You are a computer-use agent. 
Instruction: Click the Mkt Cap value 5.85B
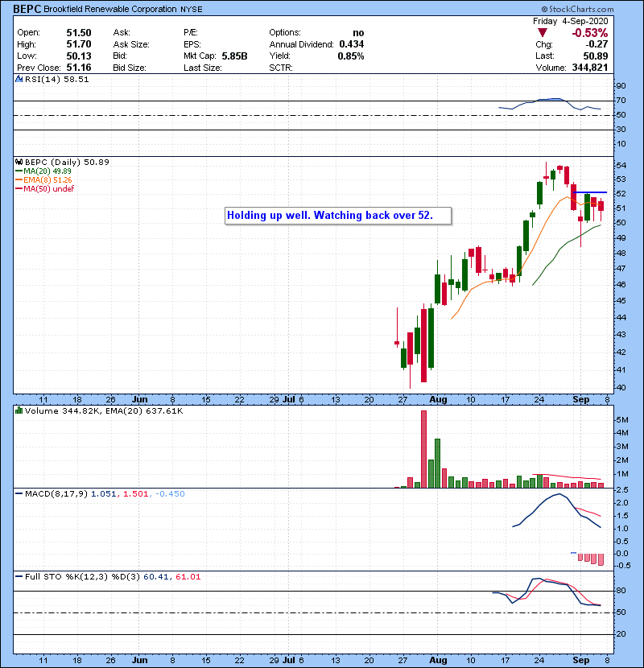pyautogui.click(x=234, y=56)
